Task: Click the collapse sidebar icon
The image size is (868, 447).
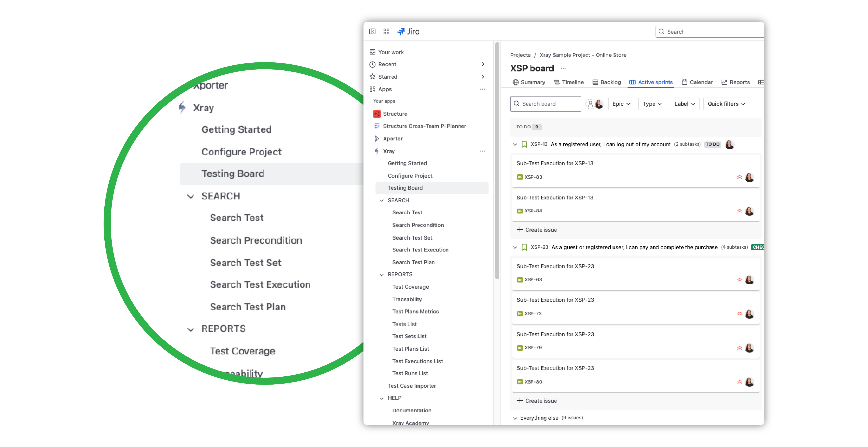Action: pos(373,31)
